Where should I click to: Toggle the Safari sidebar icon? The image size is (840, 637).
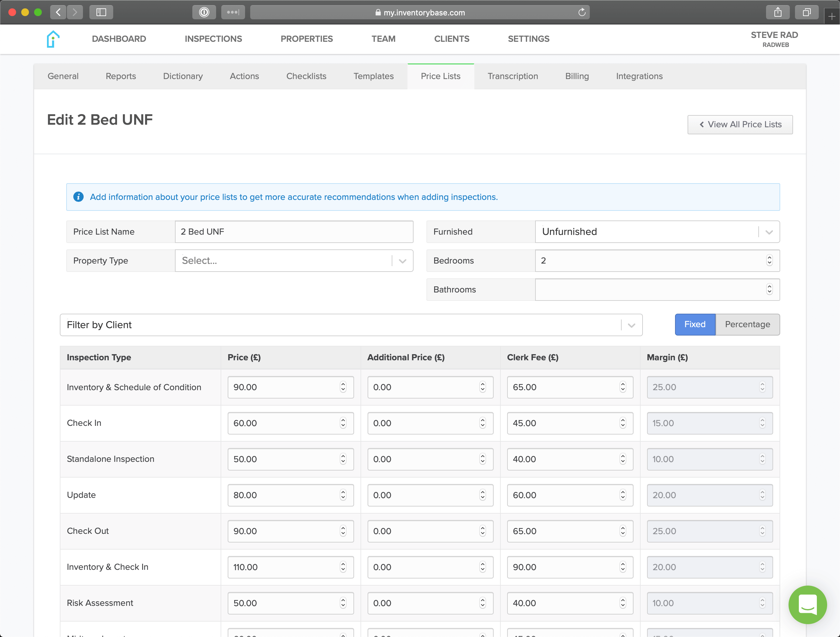pos(101,12)
